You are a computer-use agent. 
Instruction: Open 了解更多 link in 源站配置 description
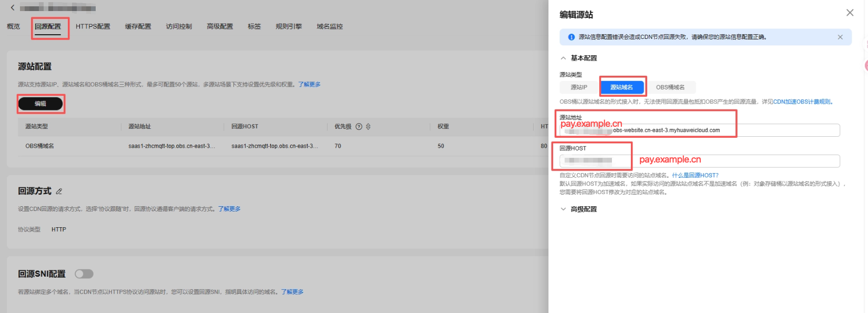(x=310, y=84)
